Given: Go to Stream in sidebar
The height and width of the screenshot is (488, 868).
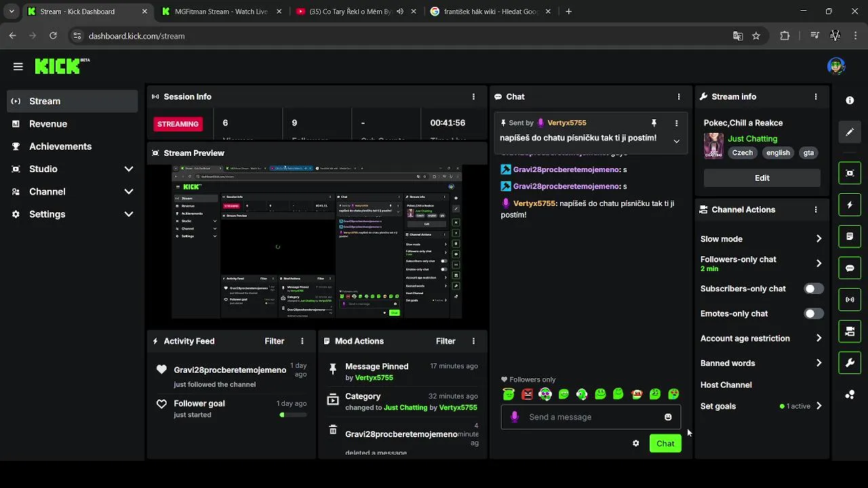Looking at the screenshot, I should click(72, 101).
